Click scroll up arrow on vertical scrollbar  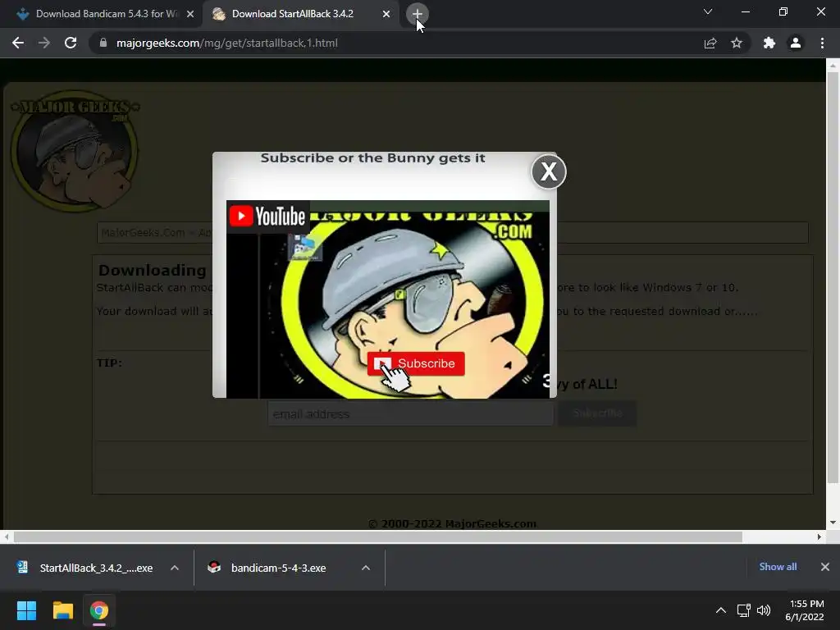click(833, 65)
